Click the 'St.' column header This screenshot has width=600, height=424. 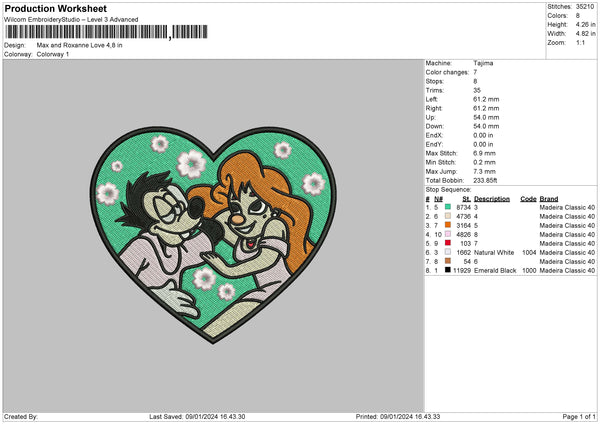466,199
